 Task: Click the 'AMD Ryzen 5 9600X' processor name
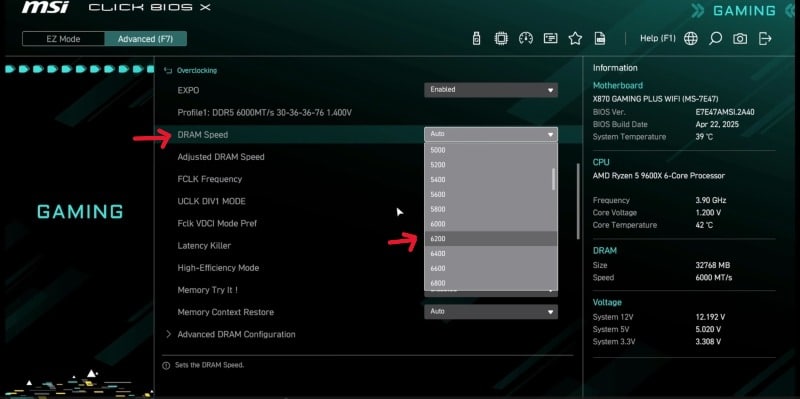pos(659,176)
